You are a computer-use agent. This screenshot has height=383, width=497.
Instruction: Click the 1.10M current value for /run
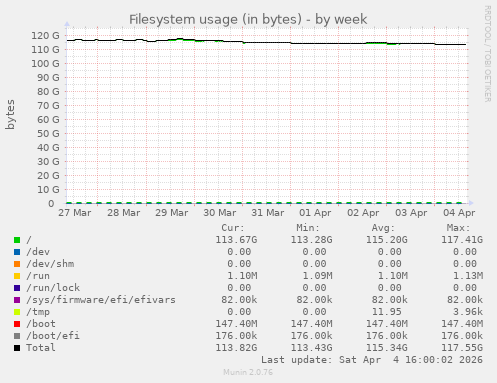[242, 276]
